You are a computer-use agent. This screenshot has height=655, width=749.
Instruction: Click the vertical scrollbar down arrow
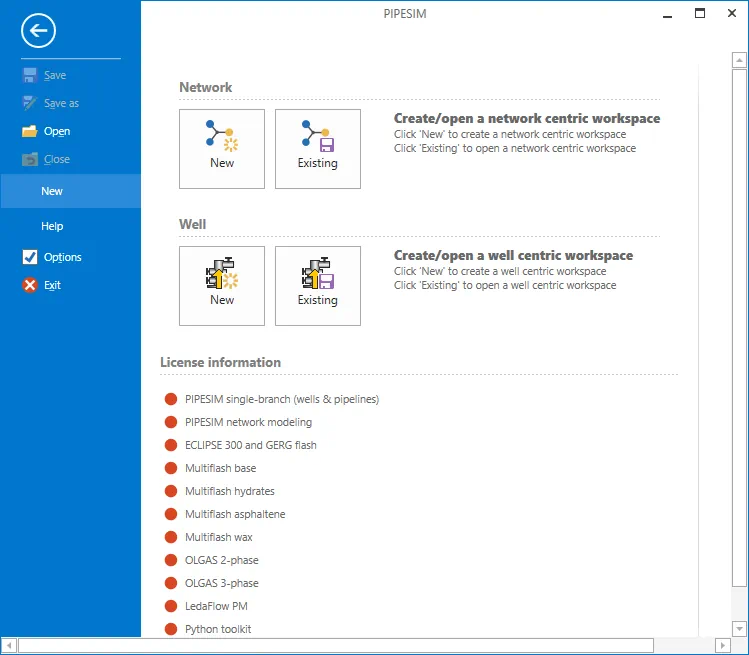point(739,628)
